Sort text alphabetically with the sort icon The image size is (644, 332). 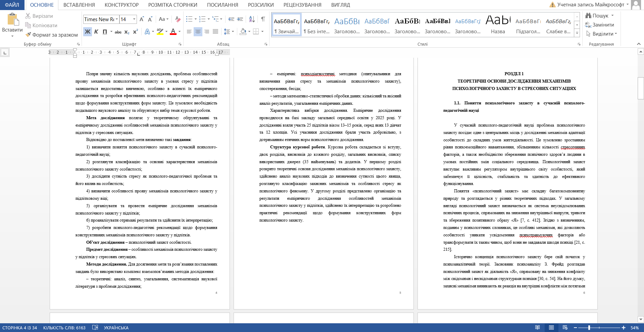(x=252, y=19)
